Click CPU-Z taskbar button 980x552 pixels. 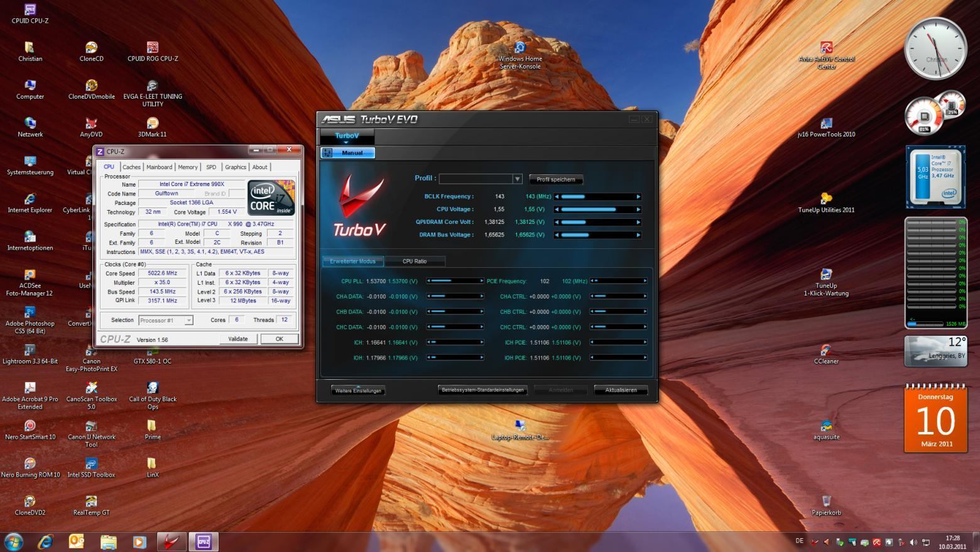point(203,541)
